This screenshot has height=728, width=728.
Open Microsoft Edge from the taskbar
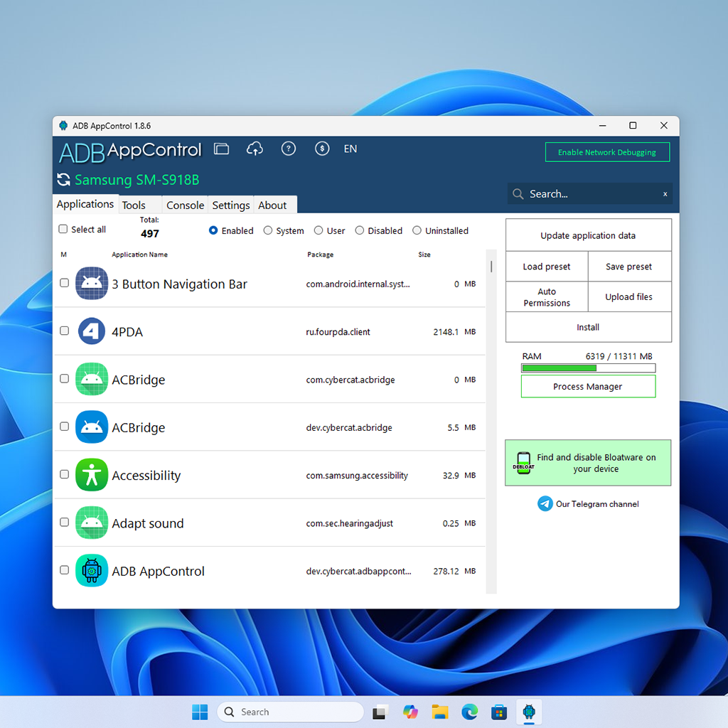[469, 712]
